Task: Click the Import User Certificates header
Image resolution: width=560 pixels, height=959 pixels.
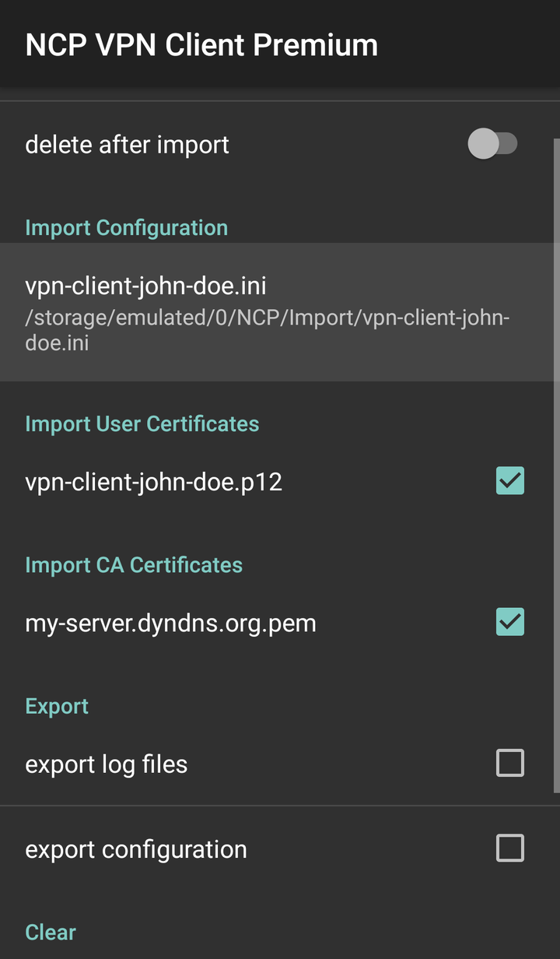Action: (142, 424)
